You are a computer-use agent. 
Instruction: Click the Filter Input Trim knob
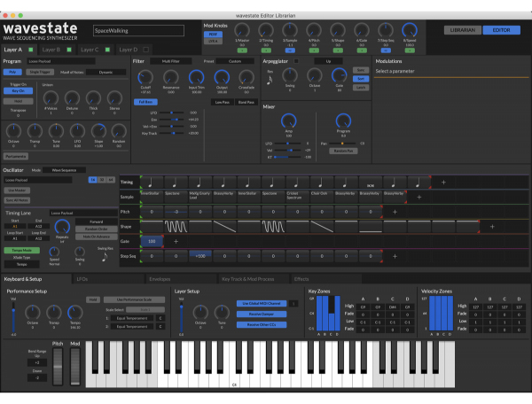pos(197,78)
